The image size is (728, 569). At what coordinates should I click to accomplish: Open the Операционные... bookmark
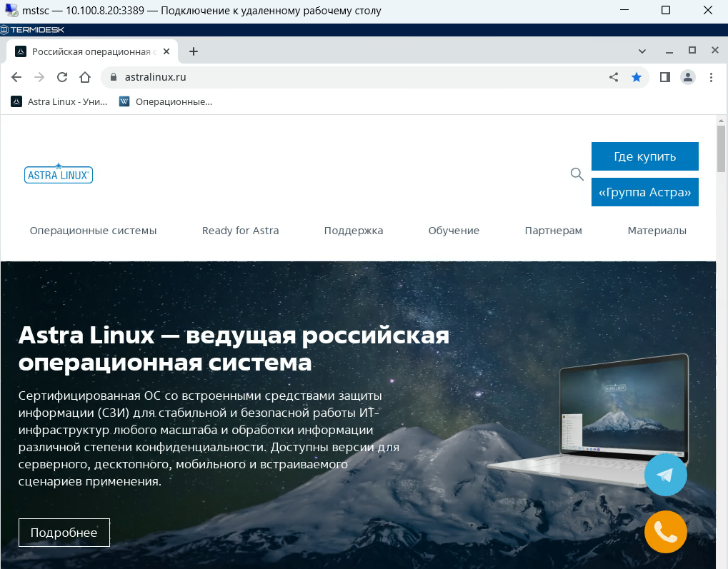pyautogui.click(x=166, y=101)
